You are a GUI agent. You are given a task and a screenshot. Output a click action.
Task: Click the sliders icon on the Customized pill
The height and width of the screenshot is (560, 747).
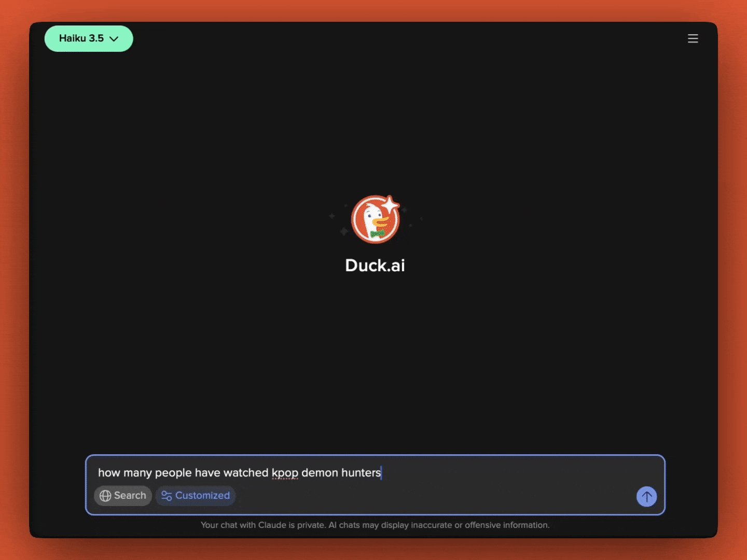[166, 496]
